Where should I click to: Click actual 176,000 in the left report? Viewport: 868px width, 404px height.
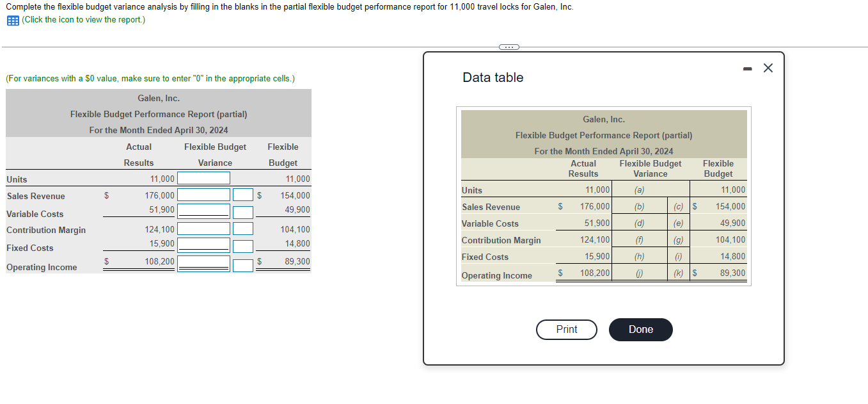(159, 195)
